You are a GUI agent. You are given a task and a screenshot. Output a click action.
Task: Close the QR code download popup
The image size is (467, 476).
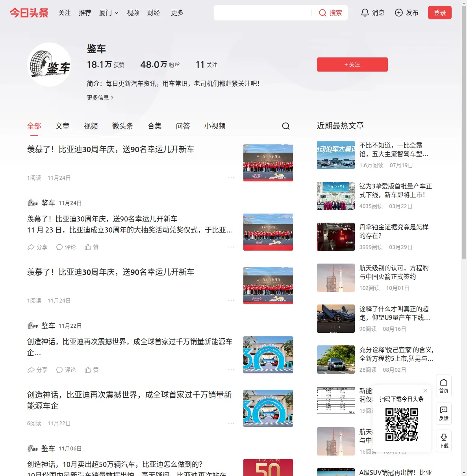(425, 391)
